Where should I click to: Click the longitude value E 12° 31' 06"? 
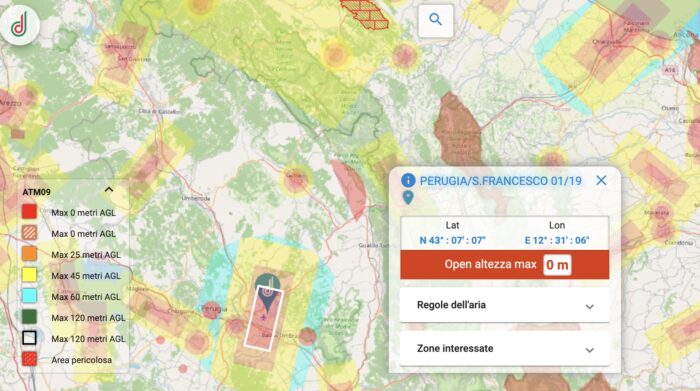click(x=557, y=240)
